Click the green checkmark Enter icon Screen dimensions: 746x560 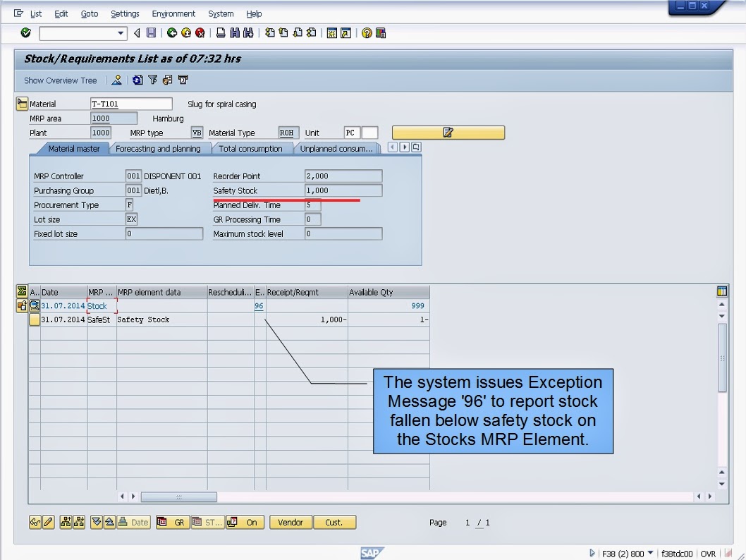25,32
